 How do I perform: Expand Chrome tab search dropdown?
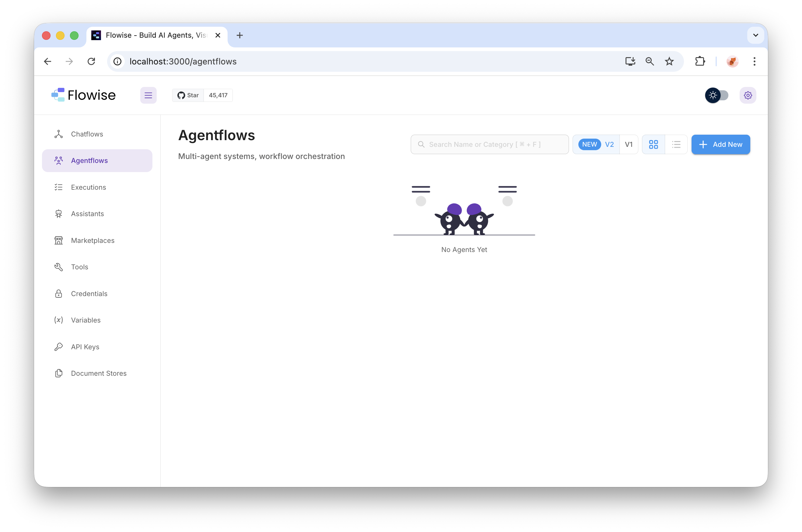pyautogui.click(x=755, y=35)
